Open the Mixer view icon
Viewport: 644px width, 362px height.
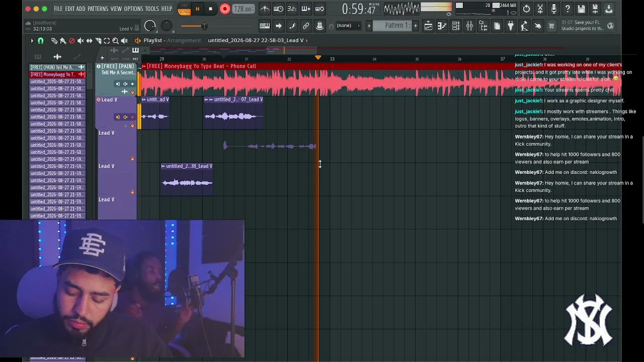coord(469,26)
